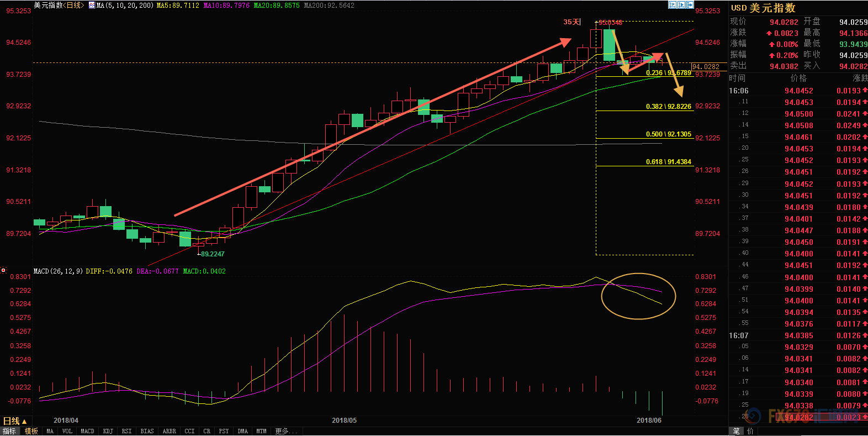
Task: Select the BIAS indicator tab
Action: (x=147, y=431)
